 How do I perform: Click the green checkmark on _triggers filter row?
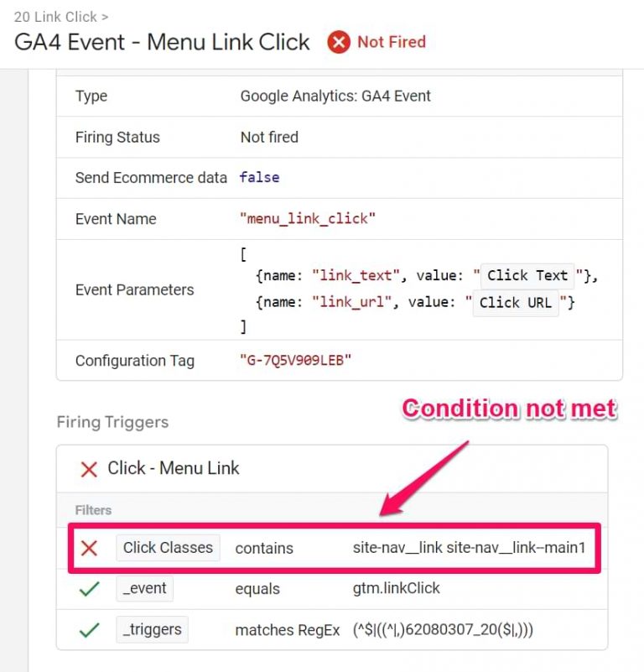coord(88,629)
